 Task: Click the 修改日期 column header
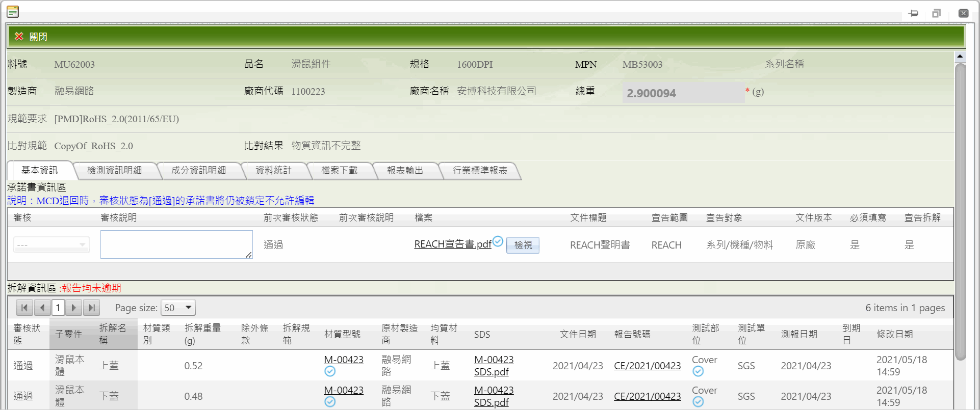coord(895,334)
